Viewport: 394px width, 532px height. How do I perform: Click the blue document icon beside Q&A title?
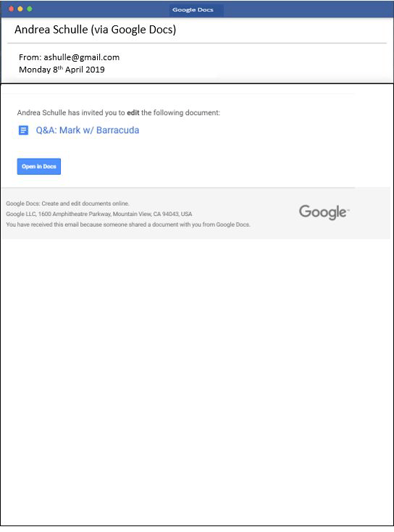[x=23, y=130]
